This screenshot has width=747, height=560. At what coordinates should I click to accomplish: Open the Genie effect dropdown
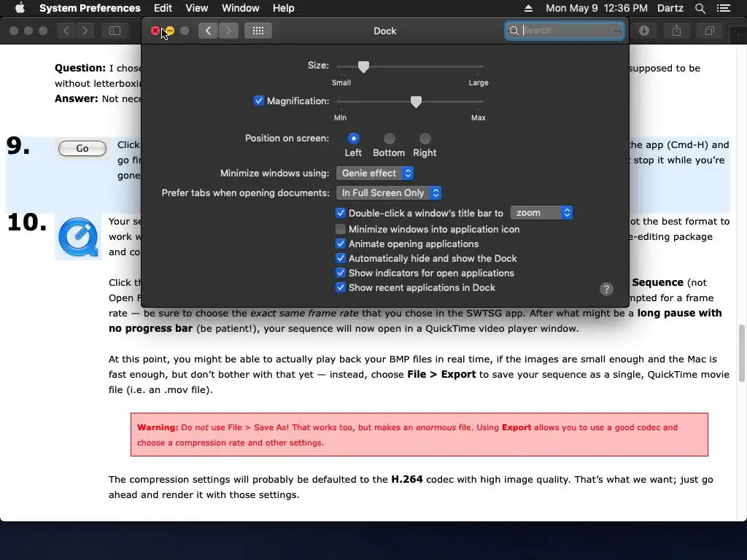click(375, 174)
